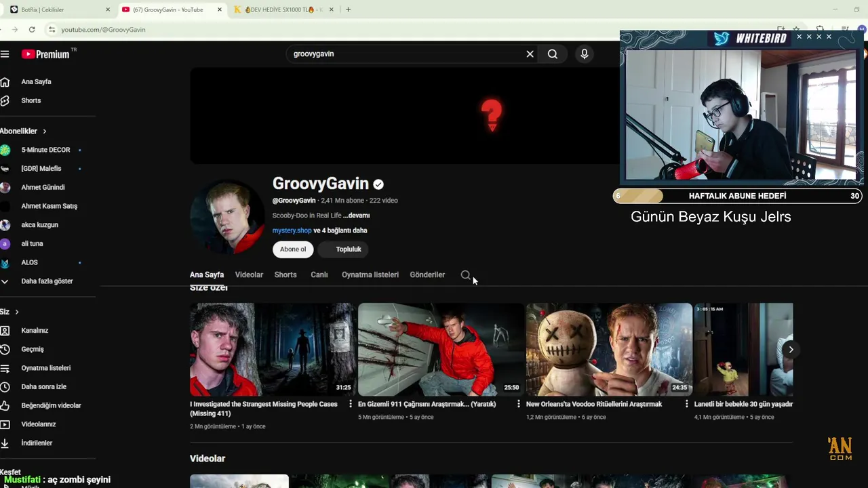868x488 pixels.
Task: Open the YouTube hamburger guide menu
Action: pos(5,54)
